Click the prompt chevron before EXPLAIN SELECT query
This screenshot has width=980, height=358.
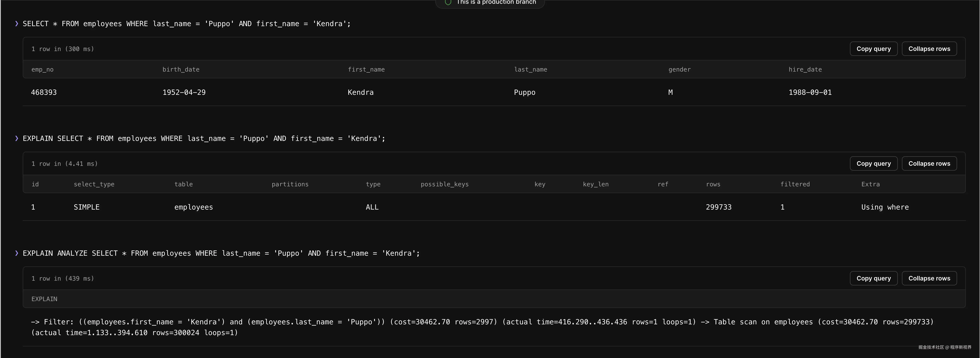click(x=17, y=138)
